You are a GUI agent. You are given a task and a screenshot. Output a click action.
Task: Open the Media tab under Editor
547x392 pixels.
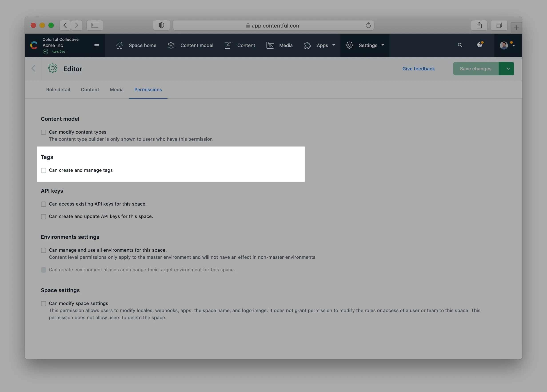pos(116,90)
